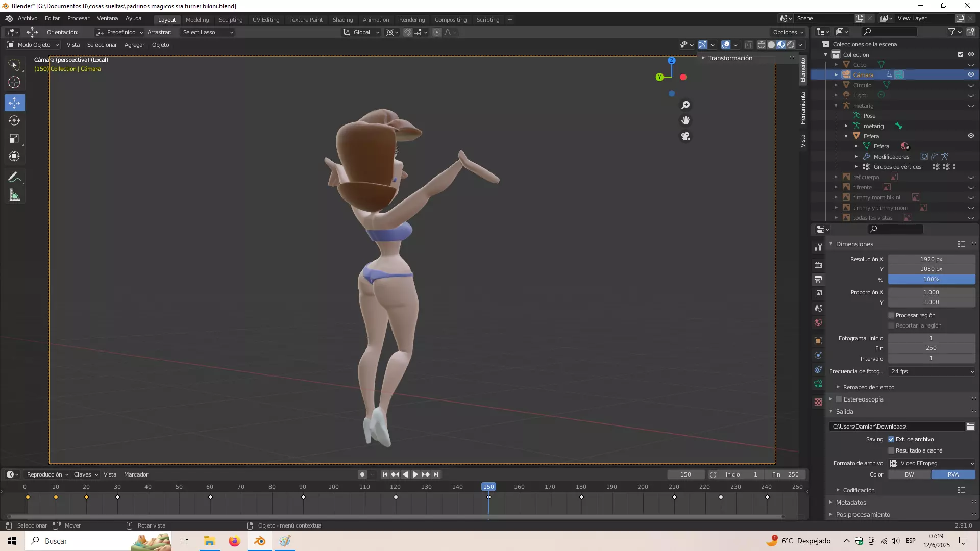Open the Procesar menu
The height and width of the screenshot is (551, 980).
coord(78,18)
